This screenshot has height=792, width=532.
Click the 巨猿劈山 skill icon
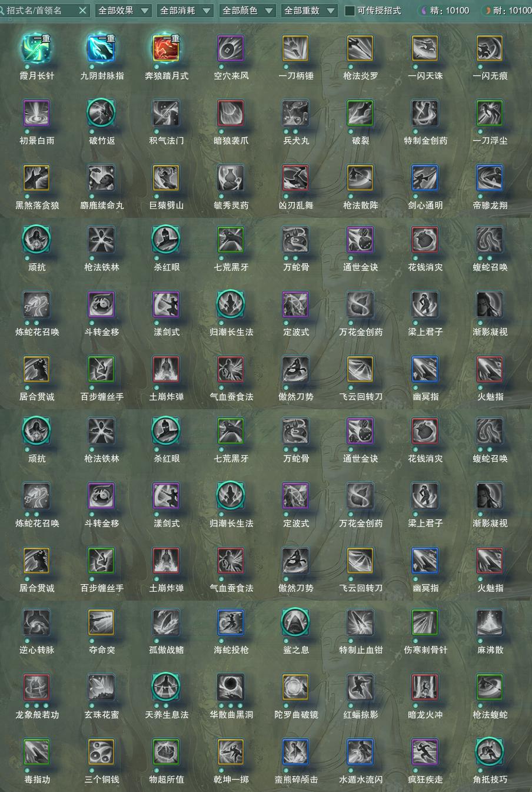tap(167, 178)
